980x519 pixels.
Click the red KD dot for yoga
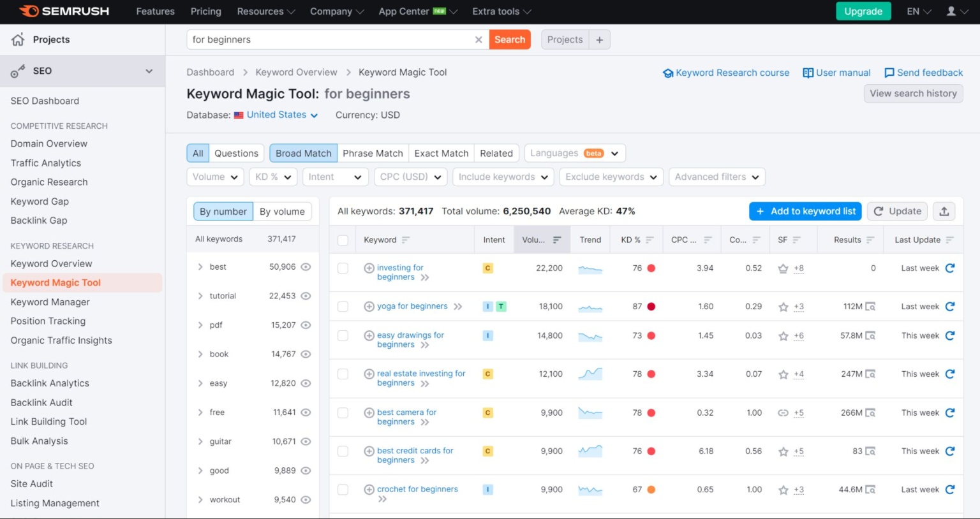pyautogui.click(x=651, y=307)
